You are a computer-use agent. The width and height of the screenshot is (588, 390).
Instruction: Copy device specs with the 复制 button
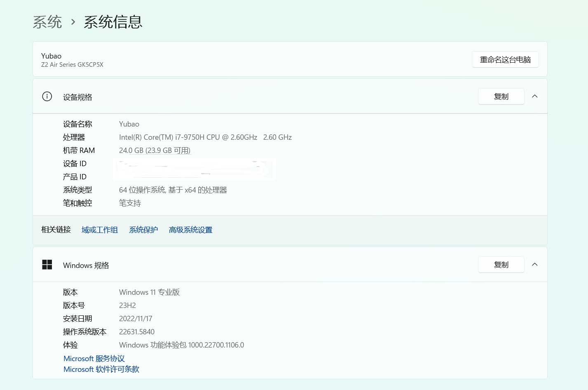(x=501, y=96)
